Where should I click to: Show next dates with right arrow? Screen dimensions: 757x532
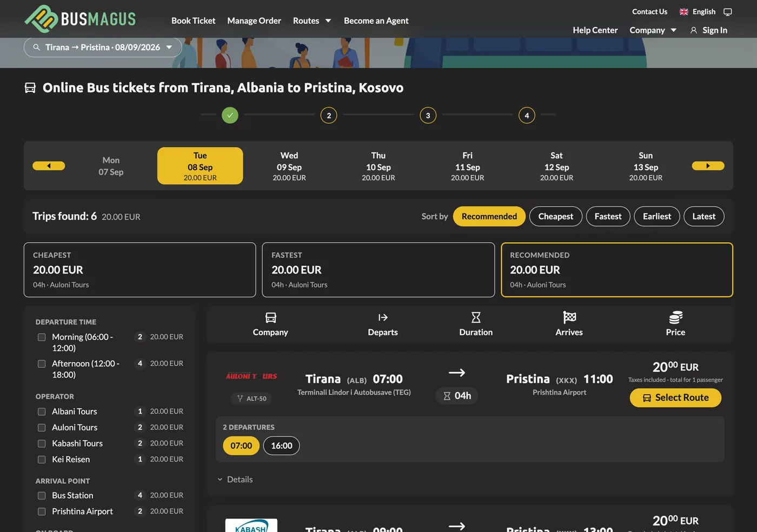(x=708, y=166)
